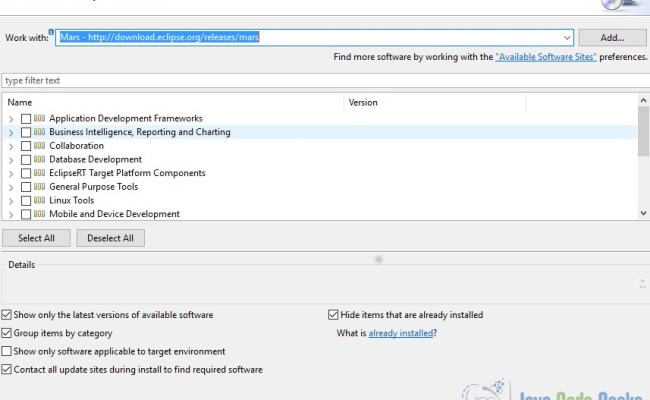Toggle Show only the latest versions checkbox
Image resolution: width=650 pixels, height=400 pixels.
(6, 315)
